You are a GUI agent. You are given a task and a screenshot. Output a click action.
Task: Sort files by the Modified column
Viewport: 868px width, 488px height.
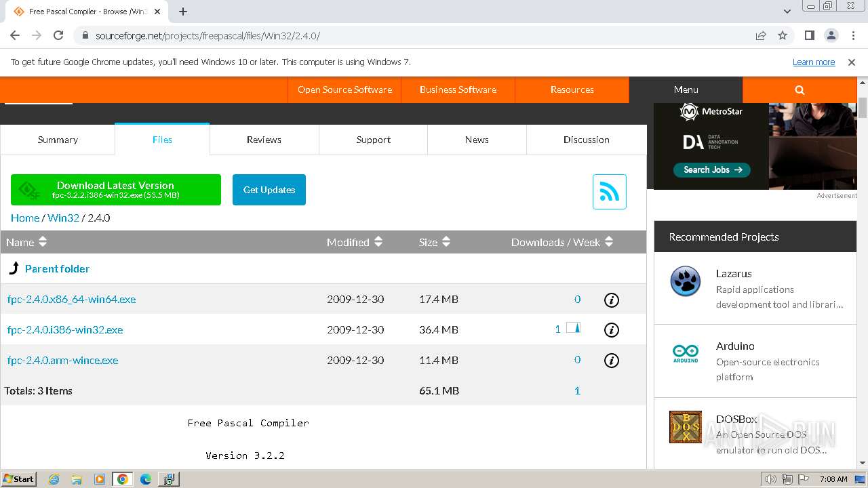pos(354,242)
